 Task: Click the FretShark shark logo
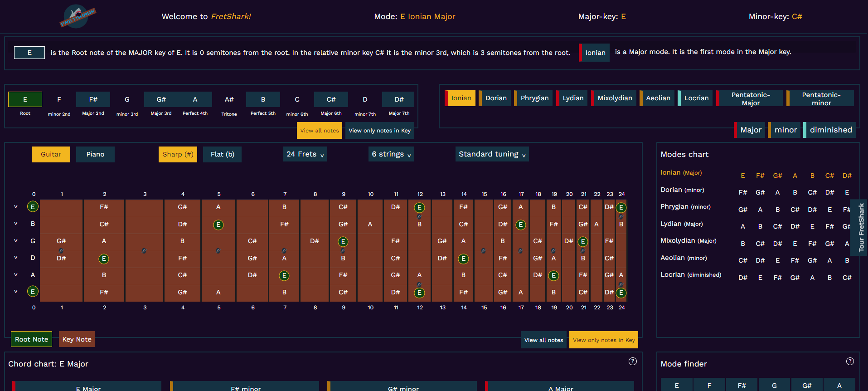pyautogui.click(x=78, y=17)
